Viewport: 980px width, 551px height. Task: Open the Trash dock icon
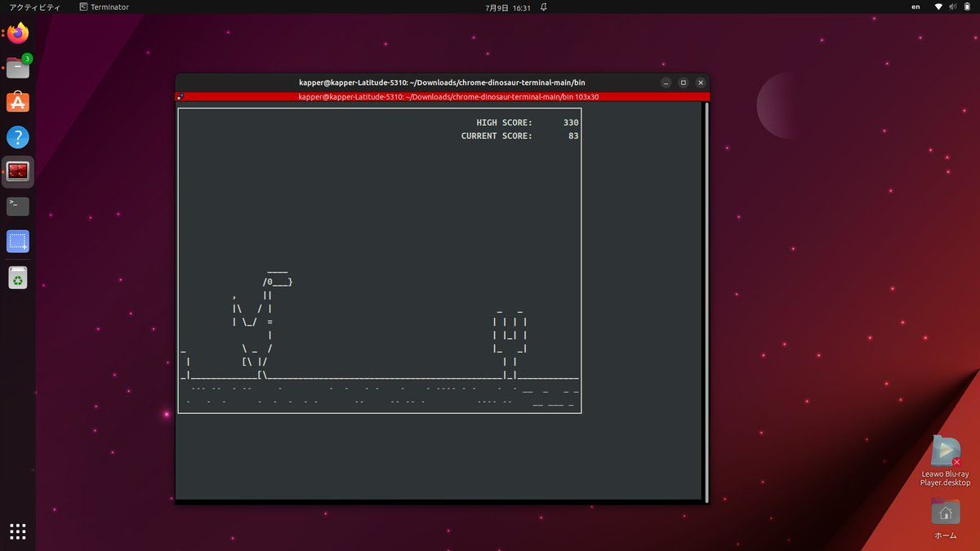click(18, 278)
